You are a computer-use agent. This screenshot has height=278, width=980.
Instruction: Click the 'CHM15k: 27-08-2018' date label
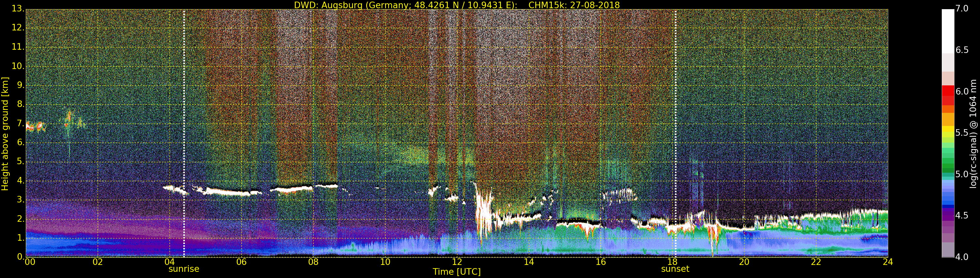pos(574,5)
